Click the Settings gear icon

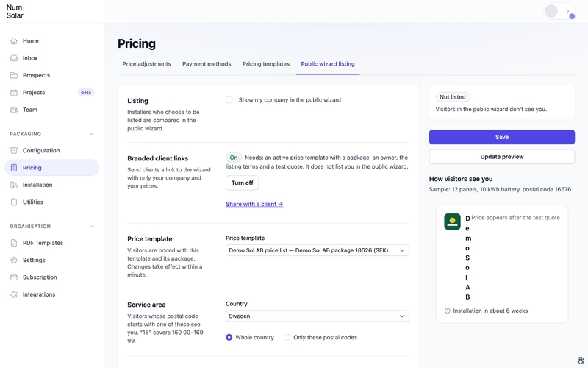[x=14, y=261]
